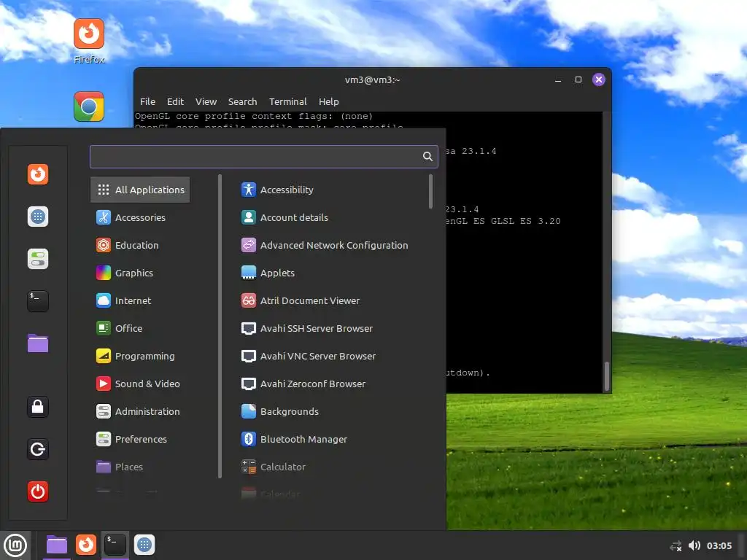Click the categories list scrollbar
This screenshot has width=747, height=560.
(x=220, y=326)
